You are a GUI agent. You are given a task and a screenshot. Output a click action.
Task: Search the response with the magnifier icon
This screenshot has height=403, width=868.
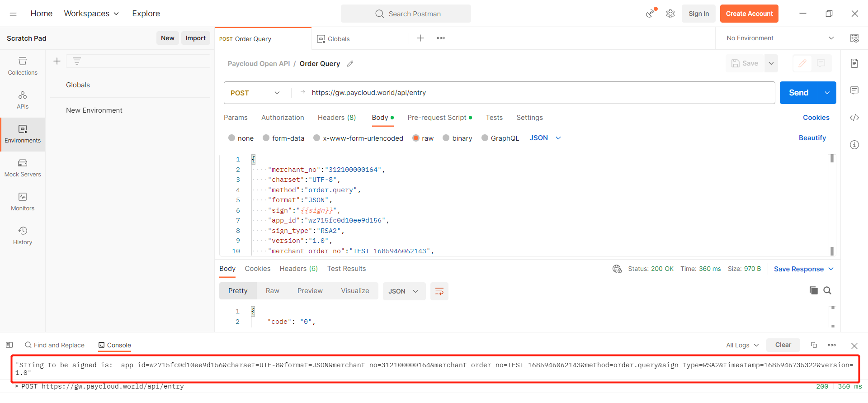click(827, 290)
